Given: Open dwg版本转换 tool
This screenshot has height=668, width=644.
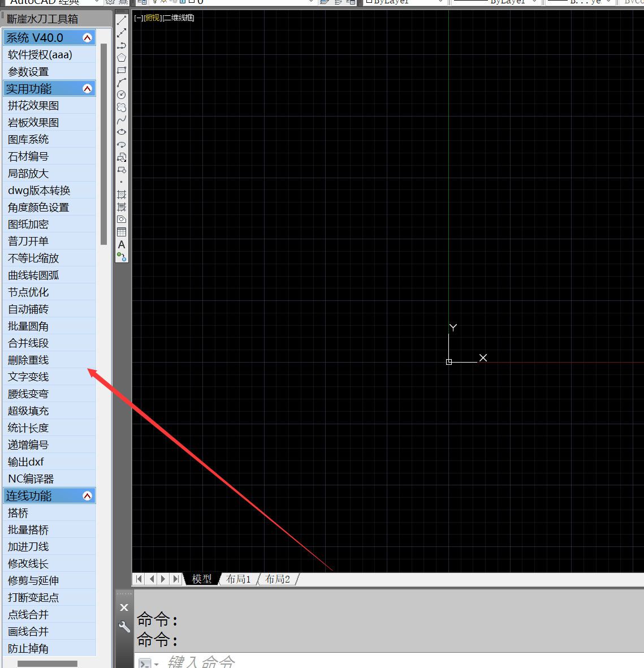Looking at the screenshot, I should click(x=49, y=191).
